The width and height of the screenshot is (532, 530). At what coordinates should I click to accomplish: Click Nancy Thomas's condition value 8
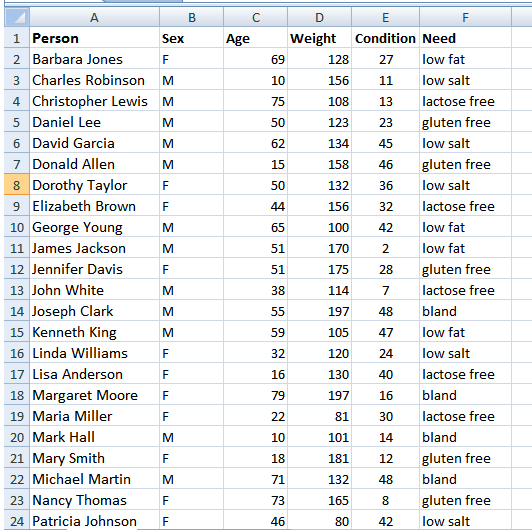(386, 500)
